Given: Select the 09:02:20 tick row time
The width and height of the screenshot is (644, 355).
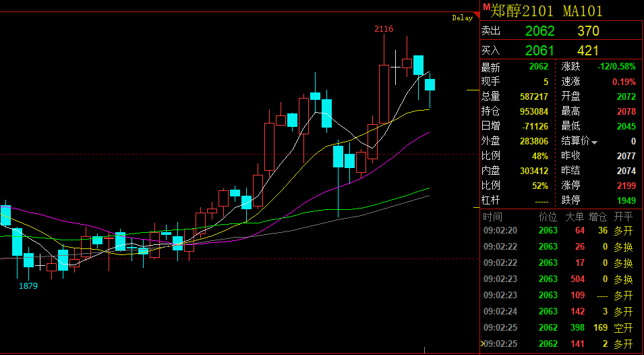Looking at the screenshot, I should click(x=500, y=231).
